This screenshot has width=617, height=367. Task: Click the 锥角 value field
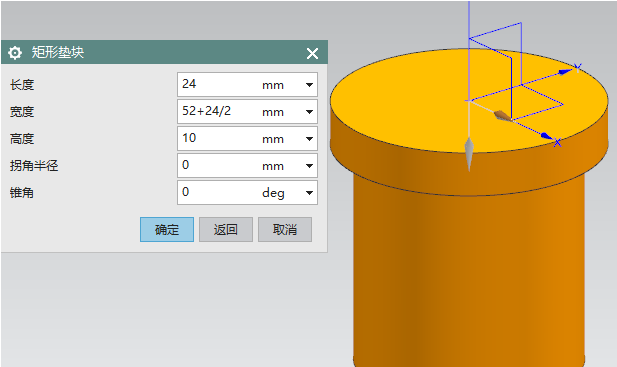247,193
